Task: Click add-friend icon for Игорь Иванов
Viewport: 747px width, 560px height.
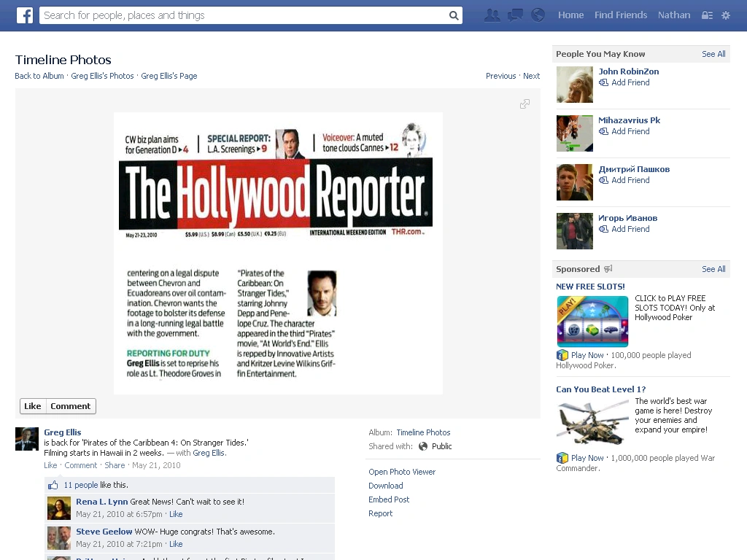Action: [x=603, y=229]
